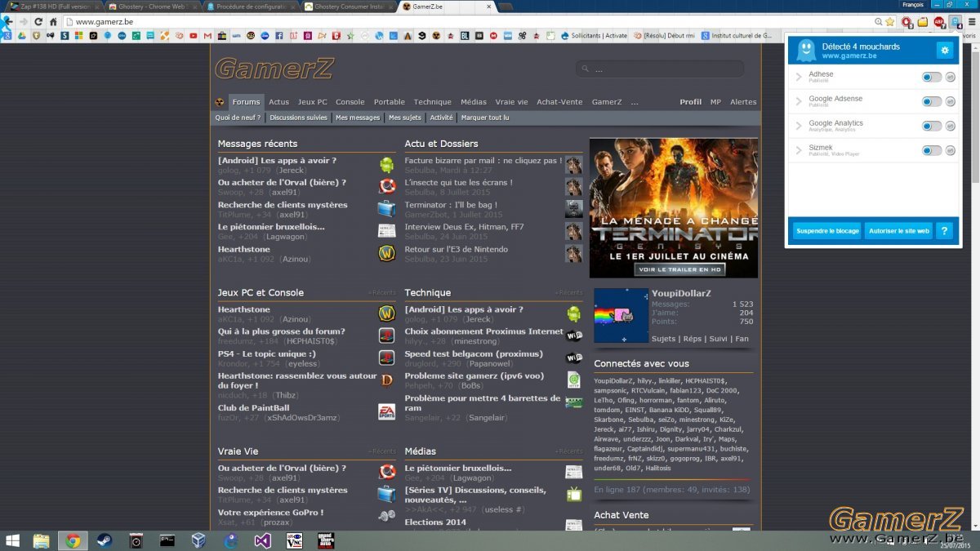Viewport: 980px width, 551px height.
Task: Click the Chrome taskbar icon
Action: click(x=73, y=540)
